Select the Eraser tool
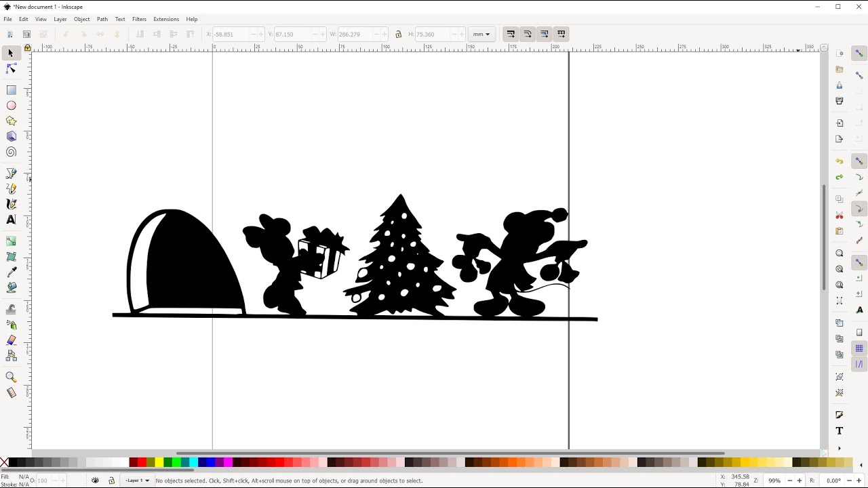 (x=11, y=340)
